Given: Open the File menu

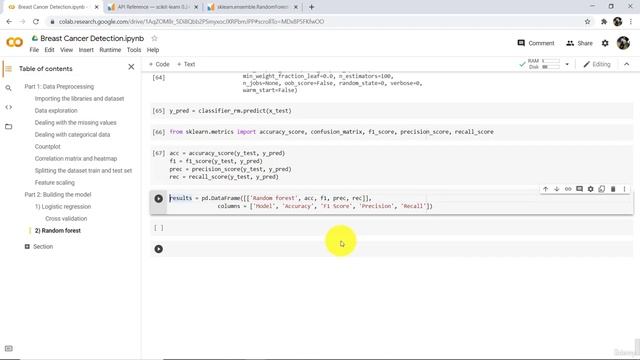Looking at the screenshot, I should point(34,50).
